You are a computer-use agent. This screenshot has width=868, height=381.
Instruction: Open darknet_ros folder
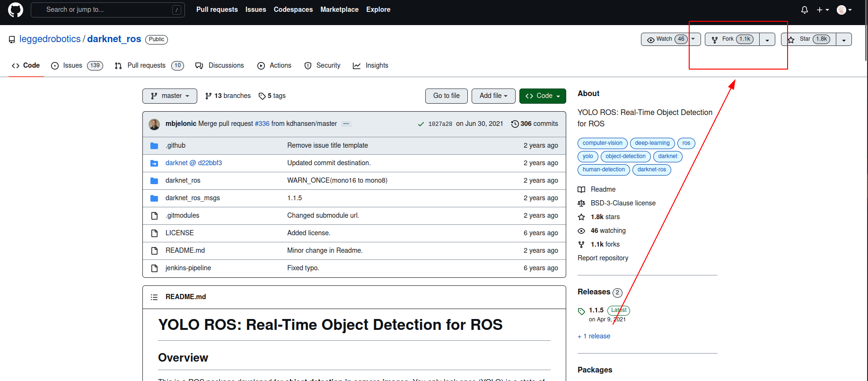pyautogui.click(x=183, y=181)
